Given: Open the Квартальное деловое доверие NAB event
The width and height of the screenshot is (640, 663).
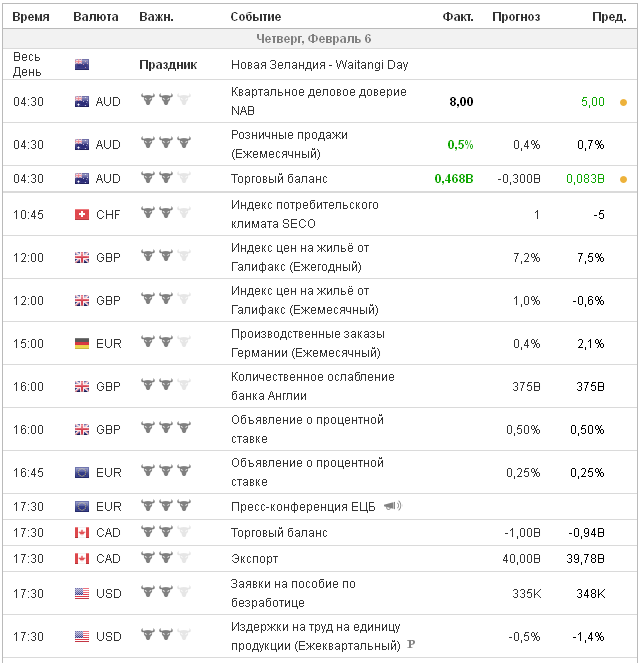Looking at the screenshot, I should pyautogui.click(x=318, y=101).
